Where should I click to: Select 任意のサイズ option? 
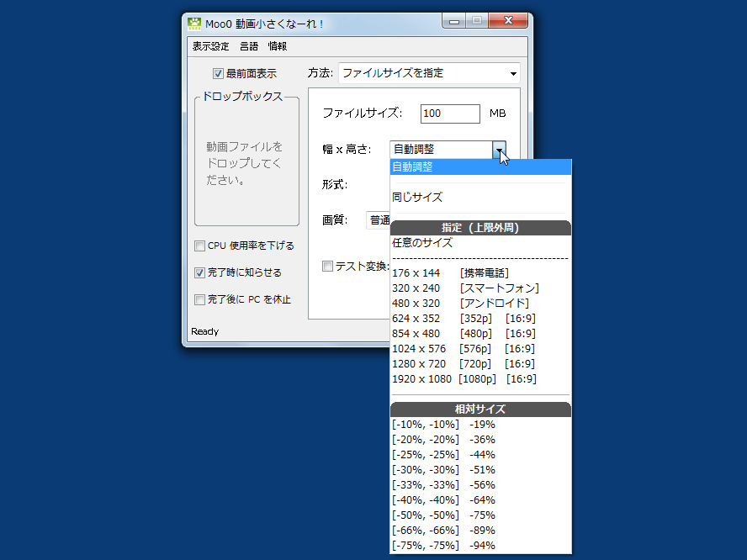(480, 243)
